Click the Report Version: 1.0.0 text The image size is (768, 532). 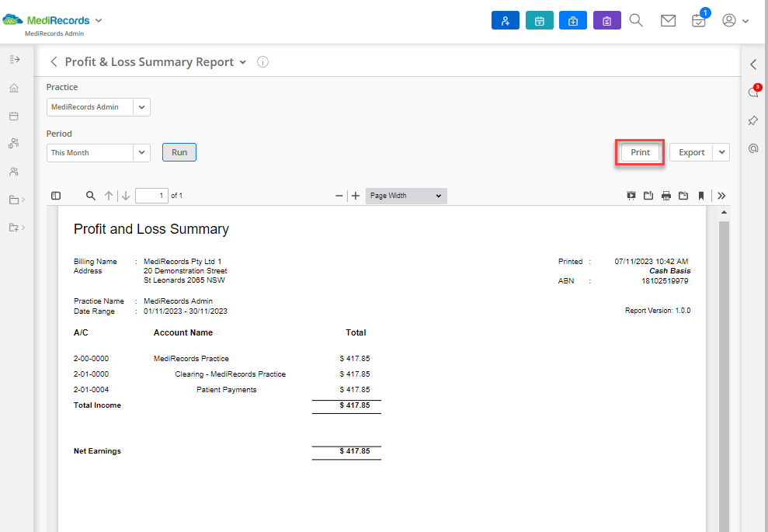(658, 311)
